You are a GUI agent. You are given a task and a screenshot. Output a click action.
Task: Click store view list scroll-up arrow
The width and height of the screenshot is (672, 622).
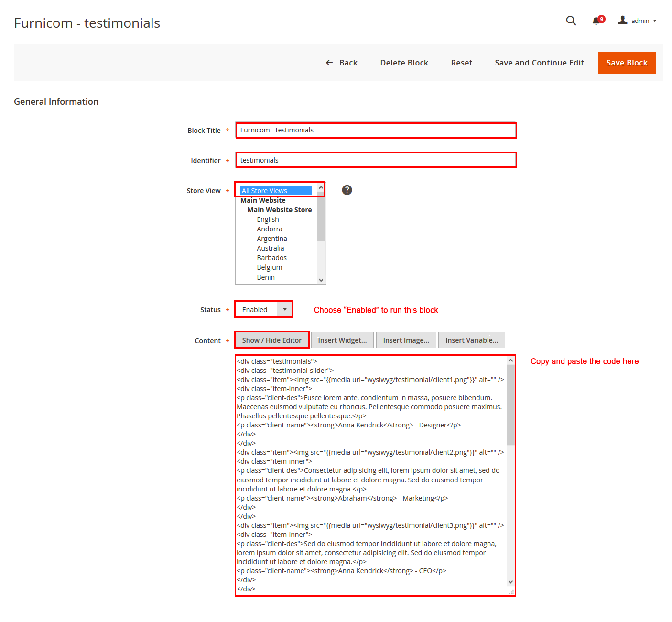[321, 187]
